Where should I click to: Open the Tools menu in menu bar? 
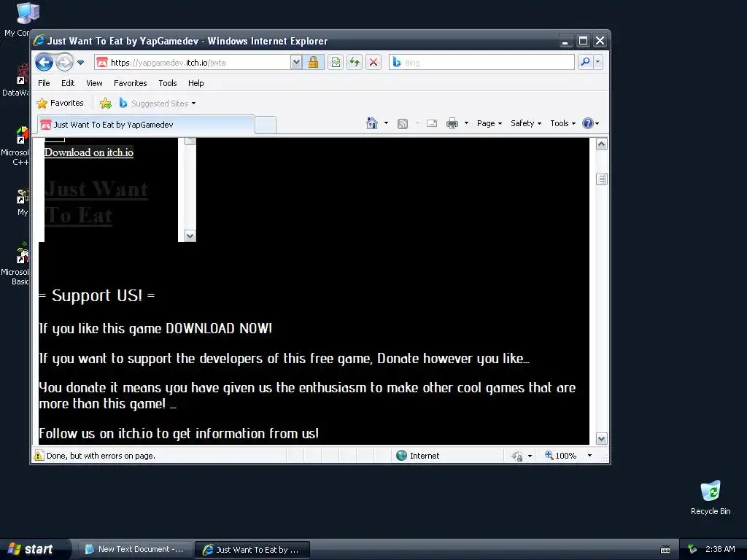pos(168,83)
